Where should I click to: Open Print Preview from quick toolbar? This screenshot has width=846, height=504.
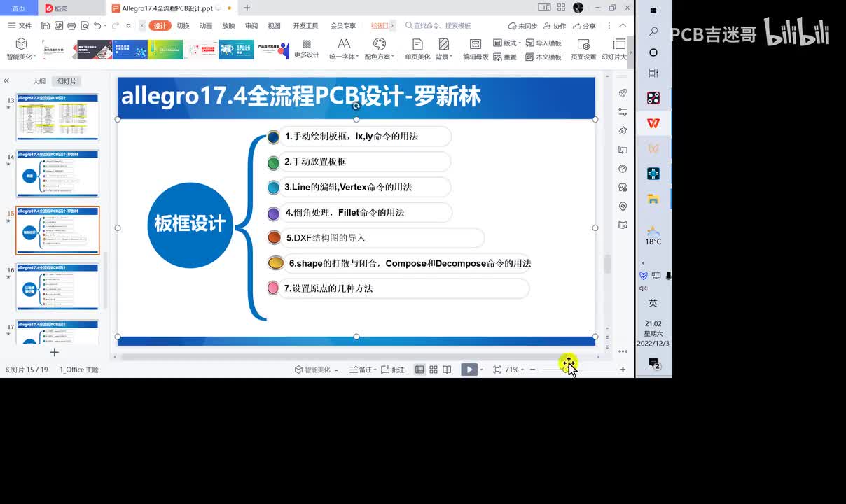point(83,26)
